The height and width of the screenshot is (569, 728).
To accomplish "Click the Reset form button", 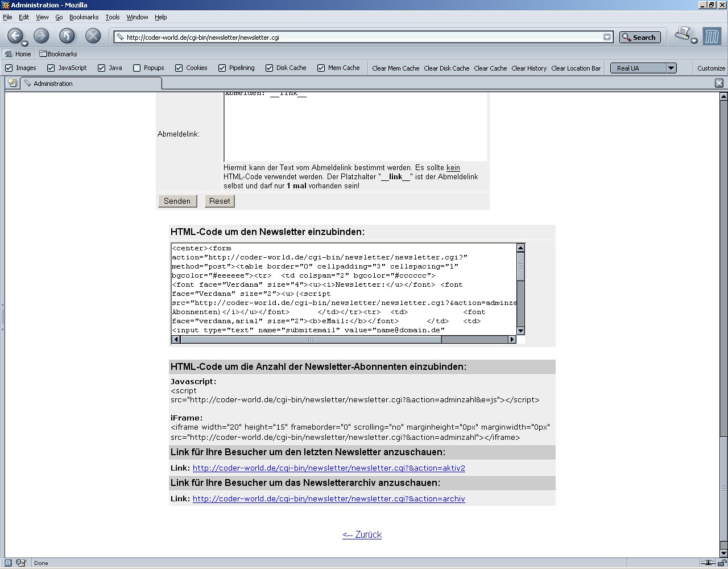I will [x=220, y=201].
